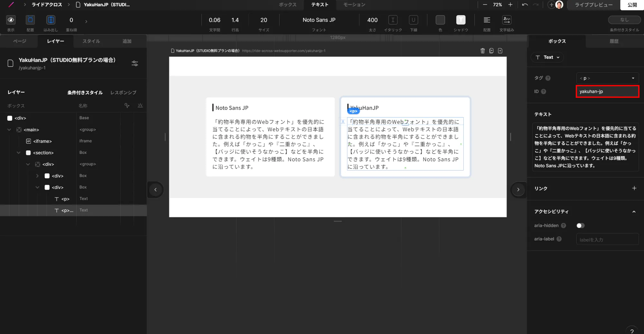Delete page with trash icon above canvas

point(483,51)
